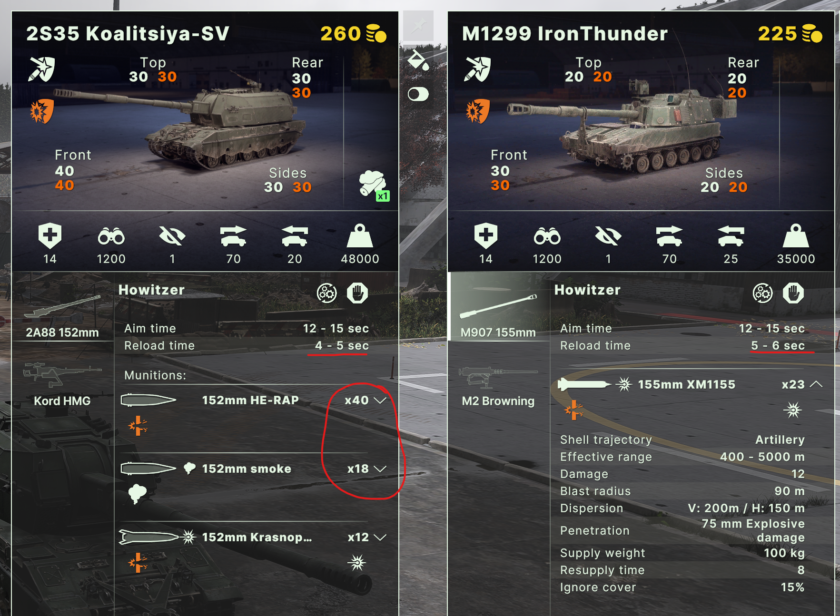The height and width of the screenshot is (616, 840).
Task: Click the IronThunder weight icon
Action: (x=796, y=236)
